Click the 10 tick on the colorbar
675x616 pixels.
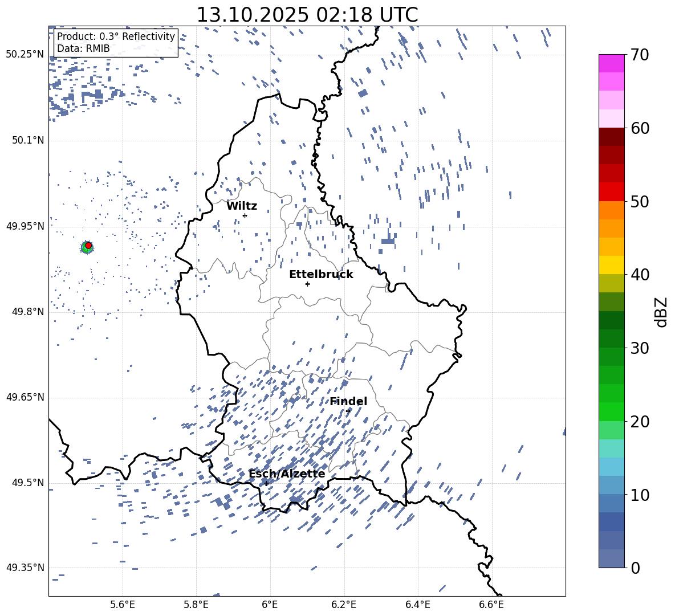(x=640, y=495)
